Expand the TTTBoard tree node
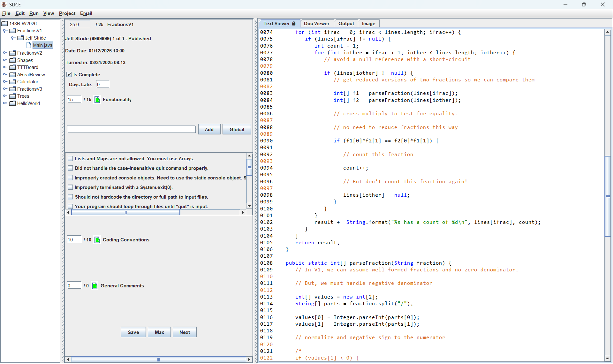This screenshot has width=613, height=364. click(5, 67)
